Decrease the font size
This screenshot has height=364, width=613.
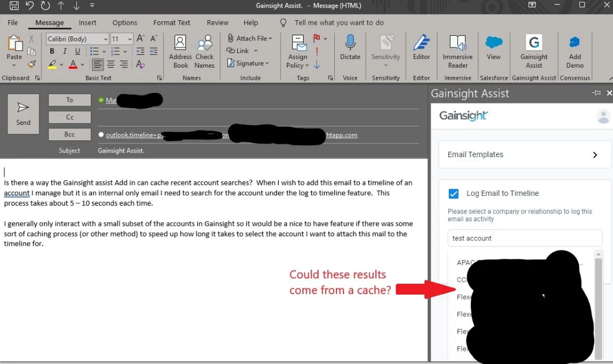154,38
